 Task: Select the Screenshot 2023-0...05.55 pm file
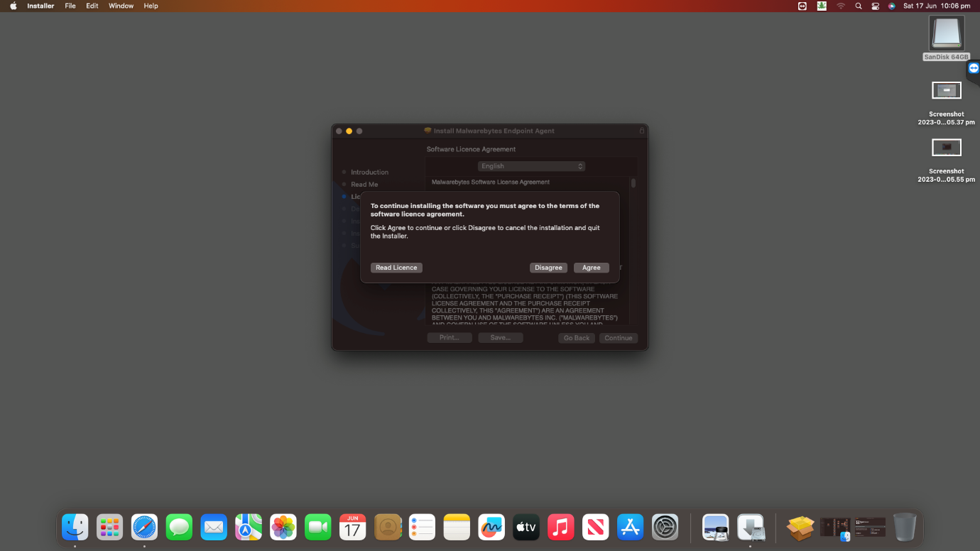coord(947,160)
